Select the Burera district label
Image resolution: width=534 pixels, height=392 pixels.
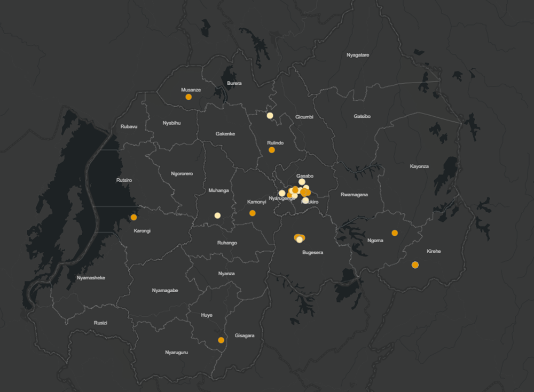tap(234, 83)
